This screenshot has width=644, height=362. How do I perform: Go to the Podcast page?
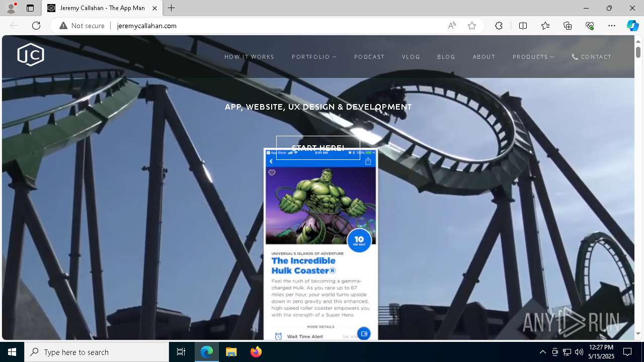pos(369,57)
